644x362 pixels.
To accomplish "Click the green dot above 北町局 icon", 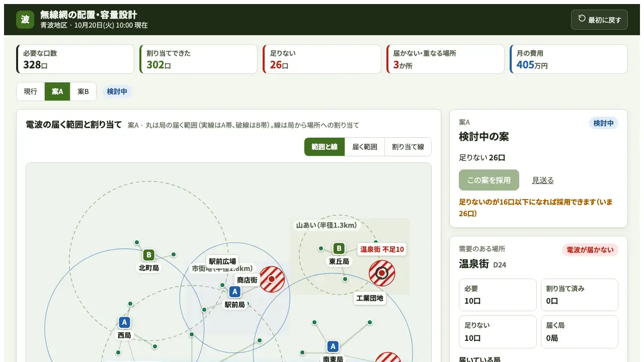I will coord(136,242).
